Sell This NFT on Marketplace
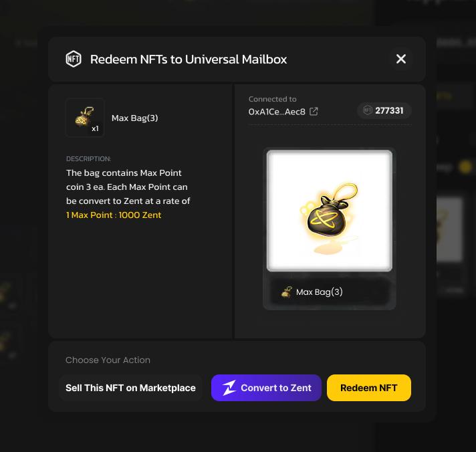Image resolution: width=476 pixels, height=452 pixels. (130, 388)
